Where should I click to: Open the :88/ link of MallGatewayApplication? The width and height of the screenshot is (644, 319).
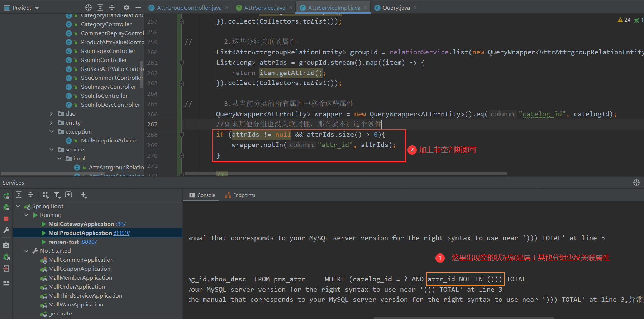click(x=121, y=224)
